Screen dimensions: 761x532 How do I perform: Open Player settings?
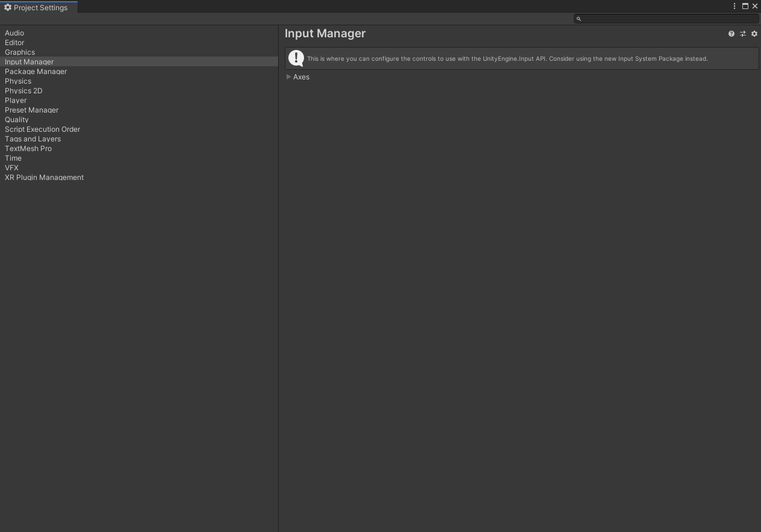click(139, 101)
